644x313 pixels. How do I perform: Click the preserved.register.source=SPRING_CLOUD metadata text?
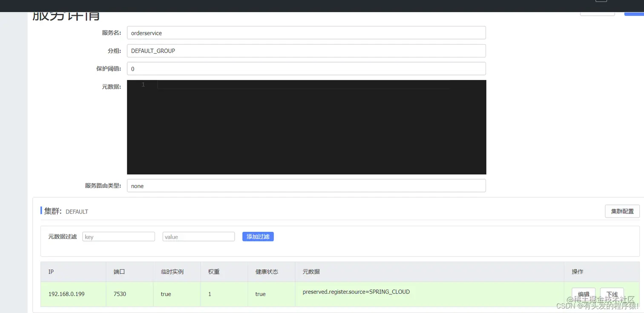click(x=356, y=292)
